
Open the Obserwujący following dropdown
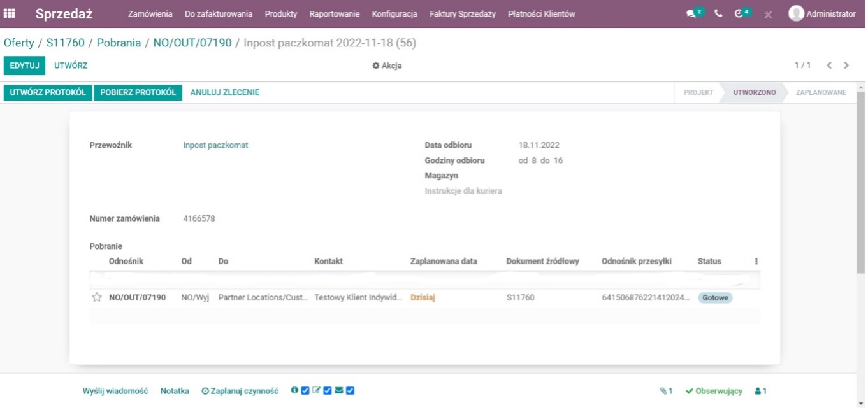coord(714,391)
